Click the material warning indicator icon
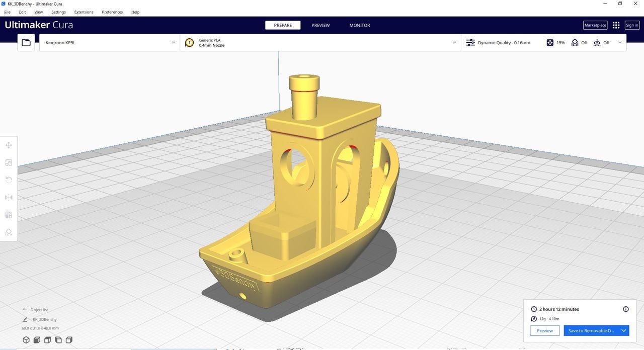 click(189, 42)
